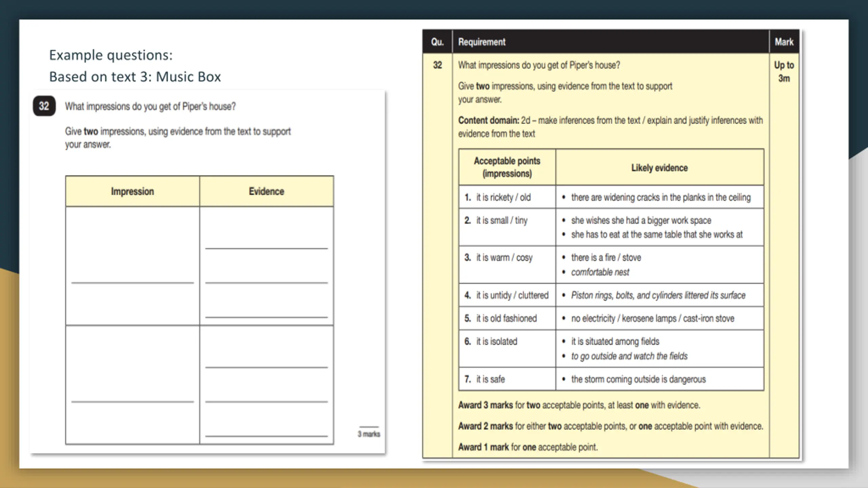Click the 'Example questions:' heading
Screen dimensions: 868x488
pyautogui.click(x=111, y=55)
